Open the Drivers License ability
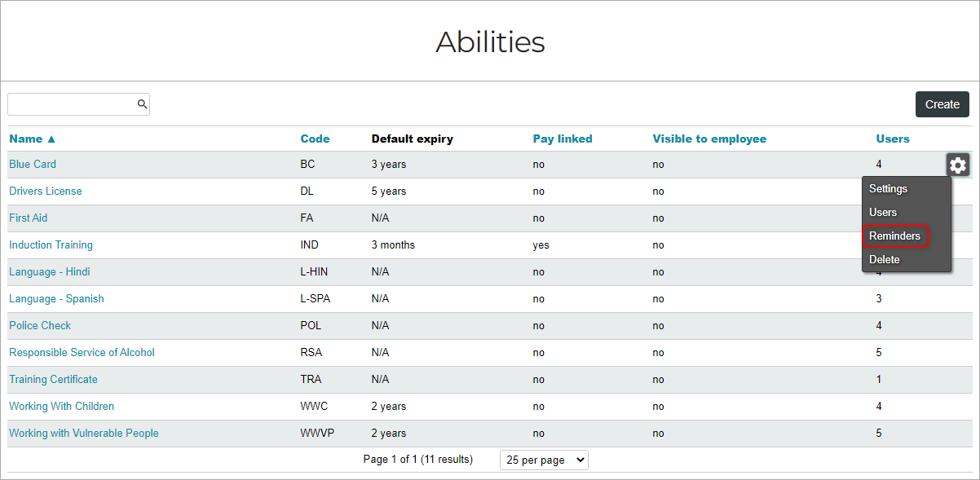Screen dimensions: 980x480 click(46, 191)
